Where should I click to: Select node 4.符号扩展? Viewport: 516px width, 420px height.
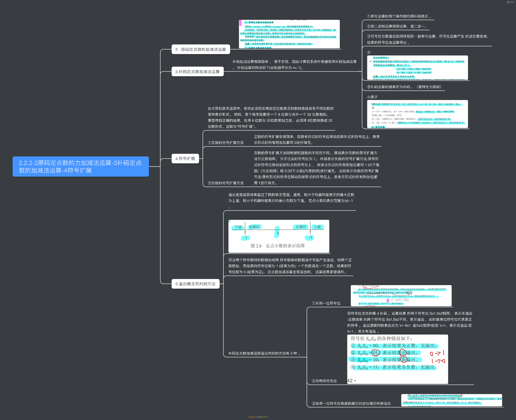[185, 159]
